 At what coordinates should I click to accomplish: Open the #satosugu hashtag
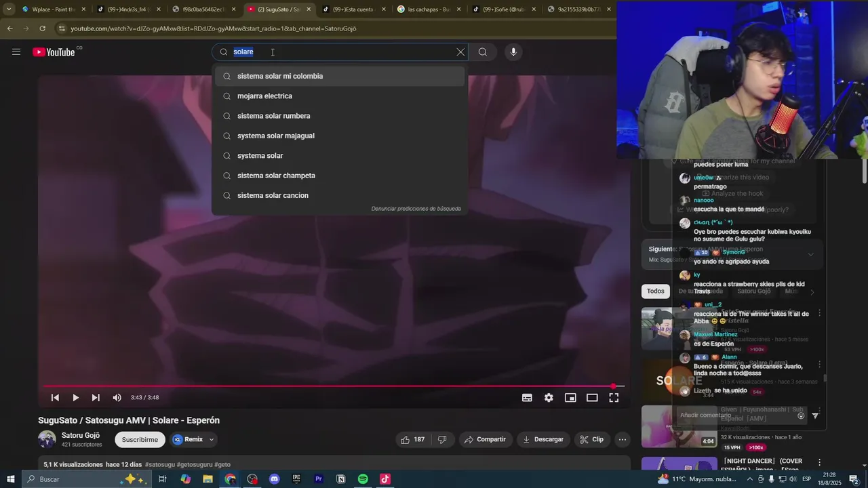click(x=159, y=465)
